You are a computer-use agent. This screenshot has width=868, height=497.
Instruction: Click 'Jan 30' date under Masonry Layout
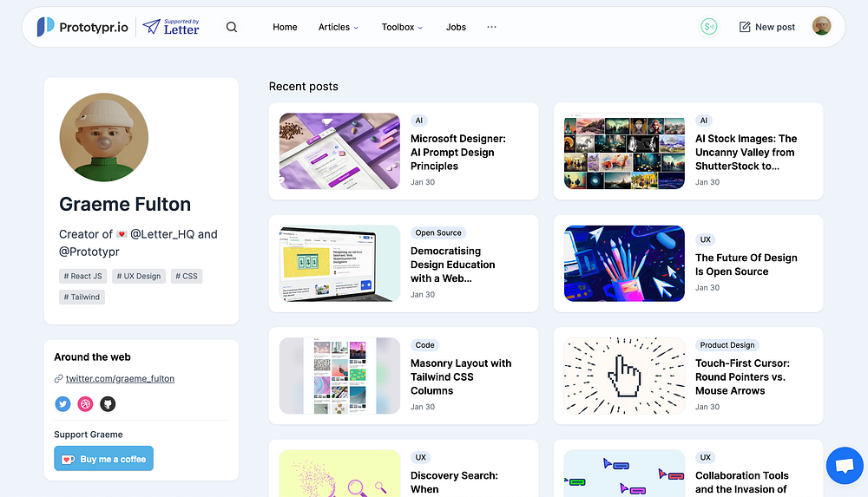click(x=423, y=407)
